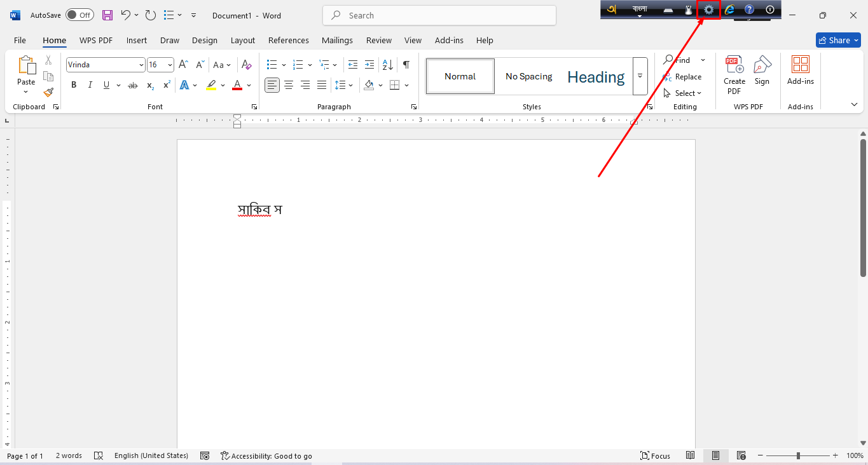
Task: Expand the Styles gallery
Action: [x=640, y=76]
